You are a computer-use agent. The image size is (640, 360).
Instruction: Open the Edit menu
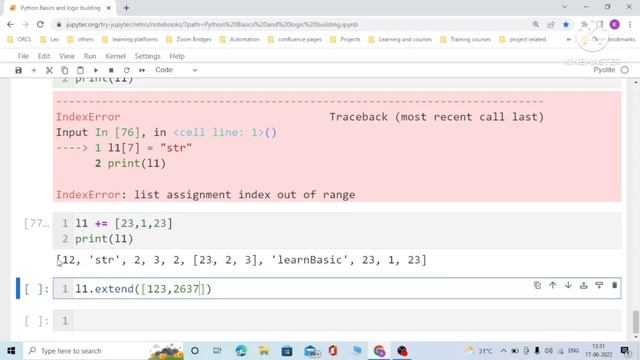(44, 56)
